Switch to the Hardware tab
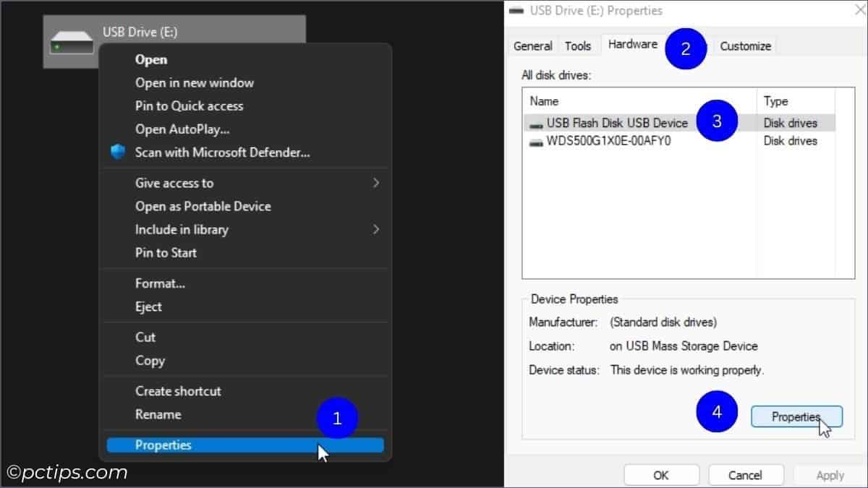This screenshot has height=488, width=868. click(x=633, y=44)
